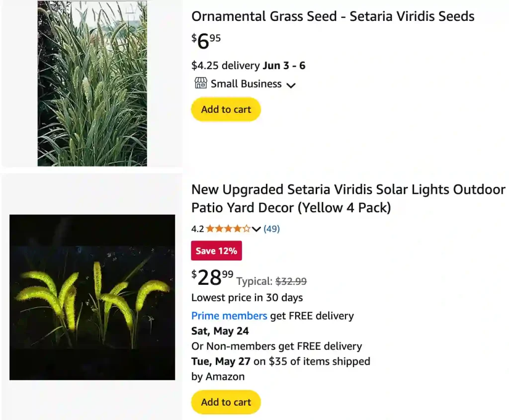Click the star rating icons for solar lights

[228, 229]
